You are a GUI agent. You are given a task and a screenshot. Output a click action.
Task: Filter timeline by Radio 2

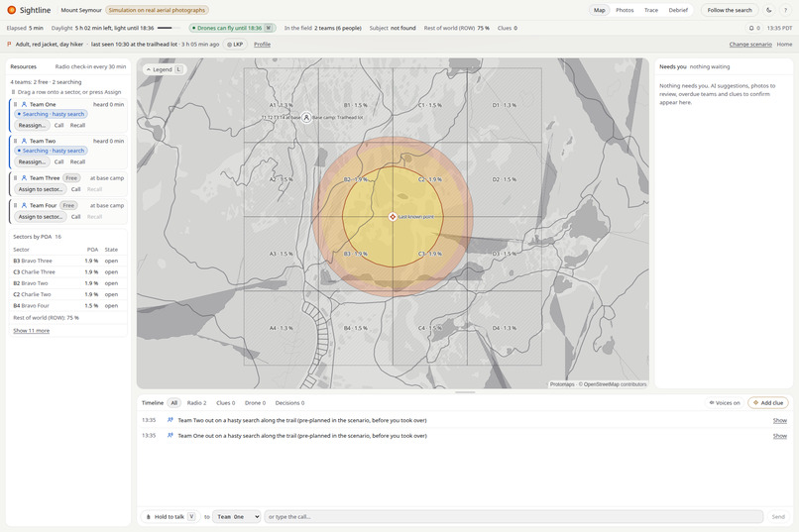(196, 402)
